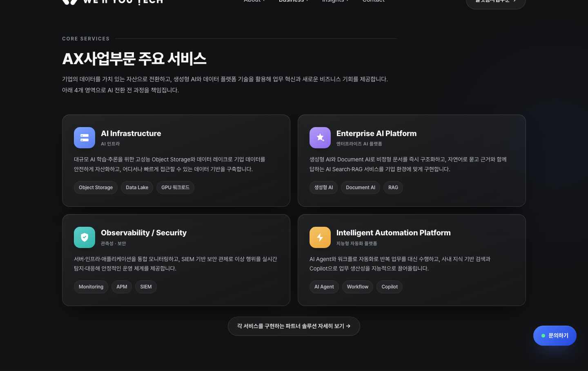Open 각 서비스를 구현하는 파트너 솔루션 자세히 보기 link
Image resolution: width=588 pixels, height=371 pixels.
click(x=294, y=326)
